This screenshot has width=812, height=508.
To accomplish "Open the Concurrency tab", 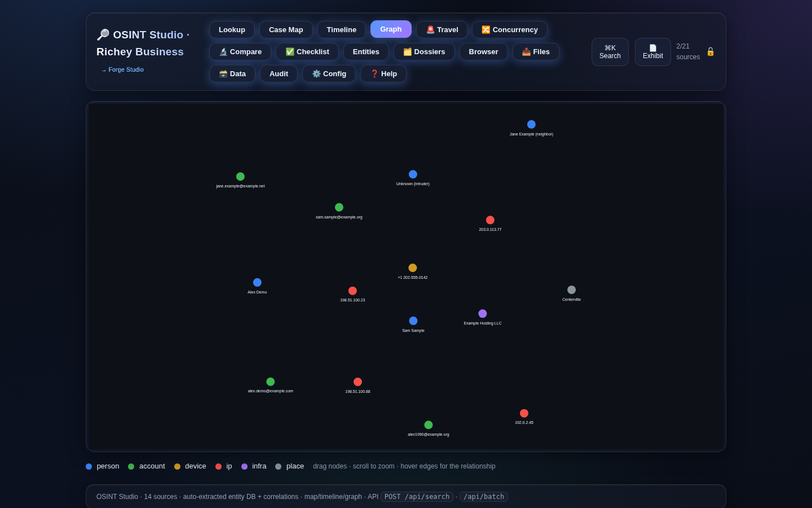I will point(510,30).
